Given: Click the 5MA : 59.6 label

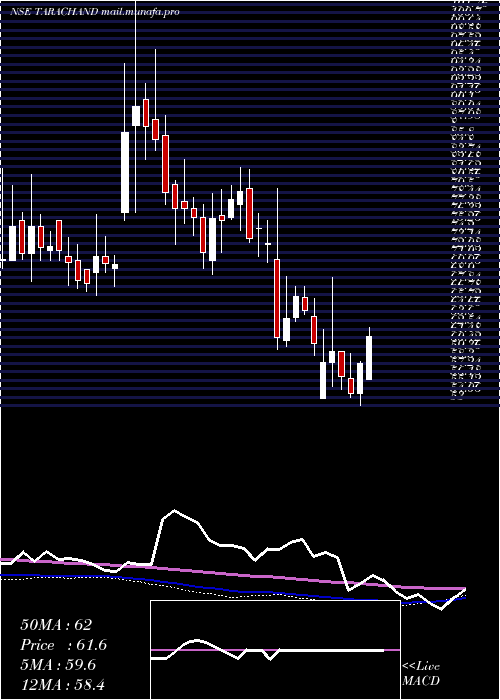Looking at the screenshot, I should coord(58,665).
